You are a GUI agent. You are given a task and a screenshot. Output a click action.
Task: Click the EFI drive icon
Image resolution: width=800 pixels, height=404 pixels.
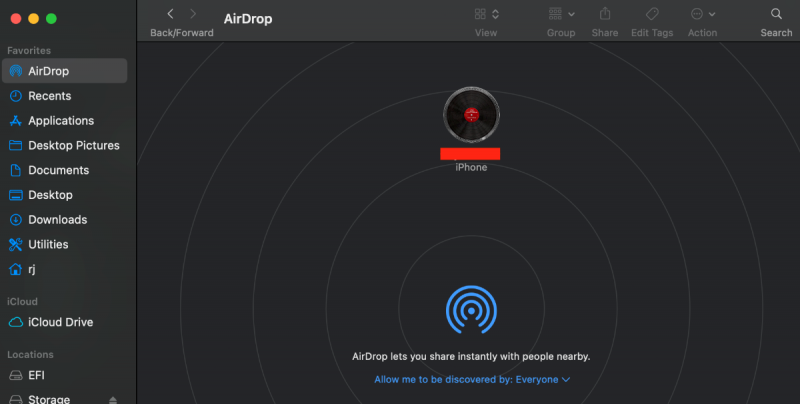pos(16,375)
